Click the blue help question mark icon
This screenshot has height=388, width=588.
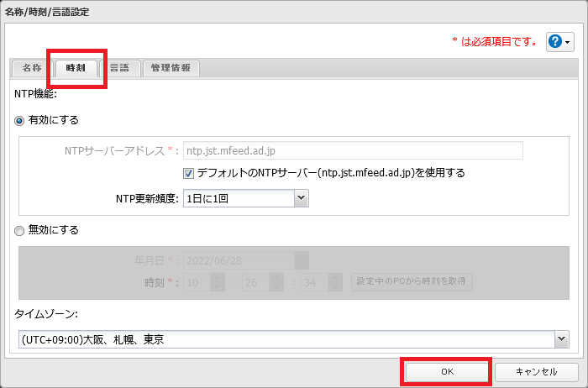555,41
